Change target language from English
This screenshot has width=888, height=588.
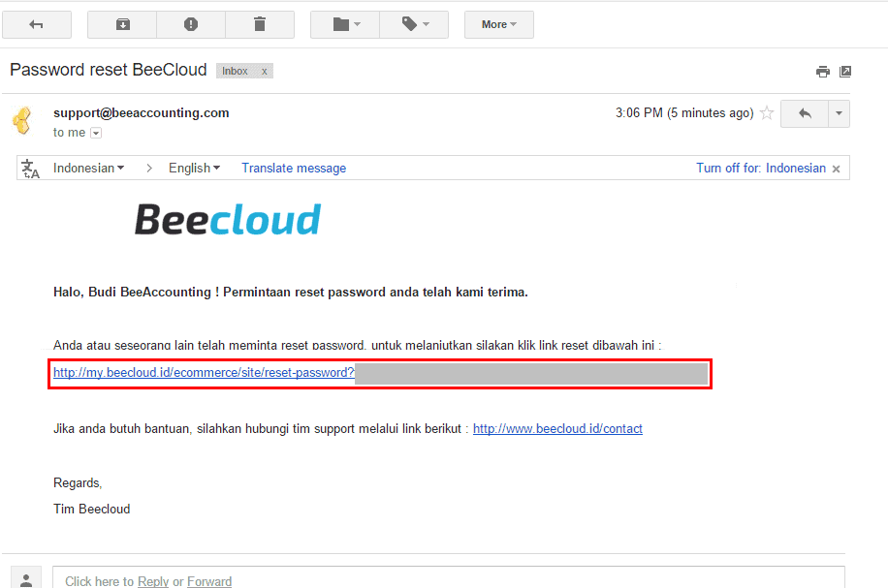click(x=194, y=169)
